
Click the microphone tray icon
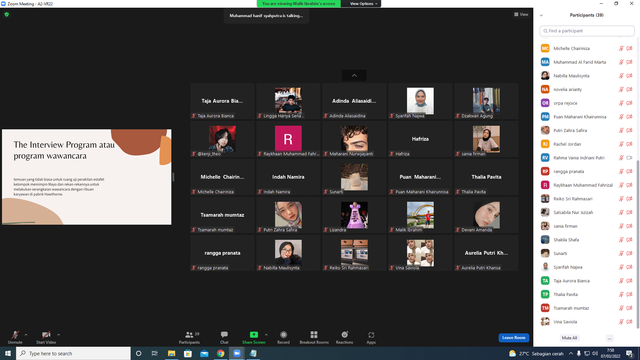click(579, 353)
